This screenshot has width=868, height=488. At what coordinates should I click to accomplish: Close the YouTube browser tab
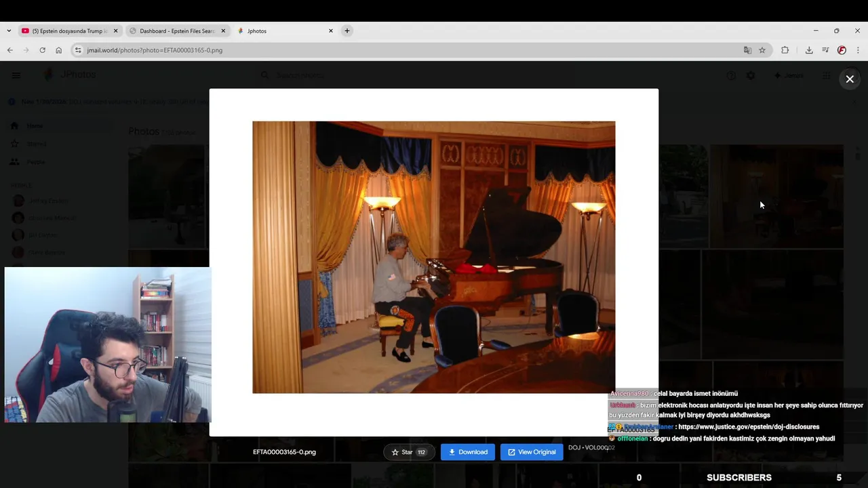116,30
